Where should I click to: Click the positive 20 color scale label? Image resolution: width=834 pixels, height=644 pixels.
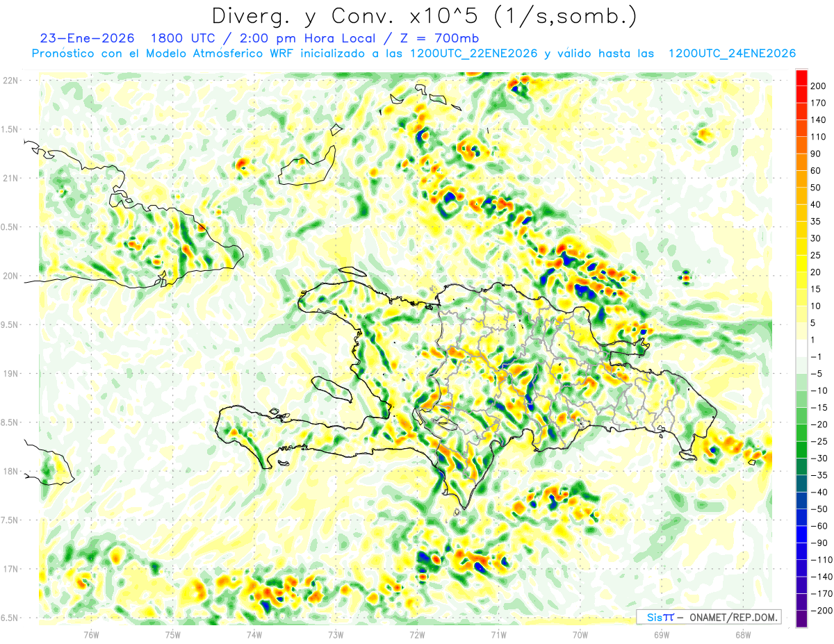(817, 272)
